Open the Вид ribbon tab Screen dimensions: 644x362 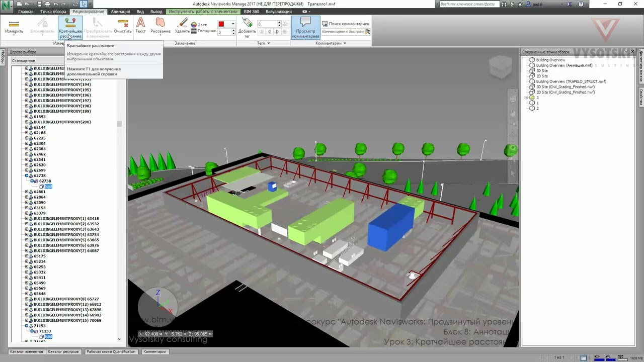140,12
